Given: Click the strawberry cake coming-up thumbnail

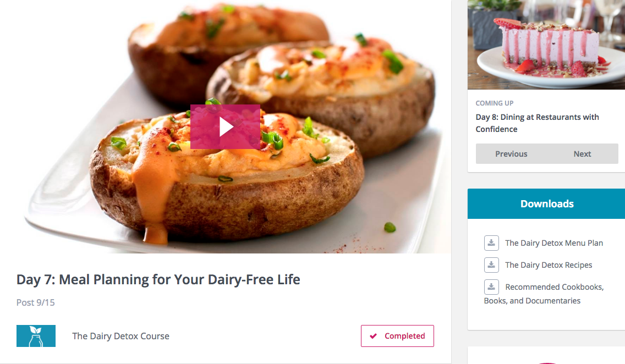Looking at the screenshot, I should [546, 45].
